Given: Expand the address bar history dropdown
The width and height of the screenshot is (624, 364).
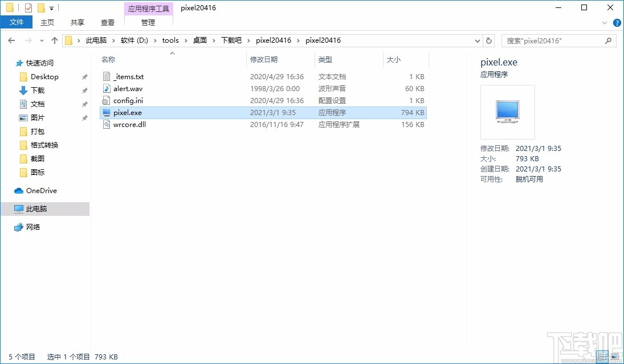Looking at the screenshot, I should (478, 40).
